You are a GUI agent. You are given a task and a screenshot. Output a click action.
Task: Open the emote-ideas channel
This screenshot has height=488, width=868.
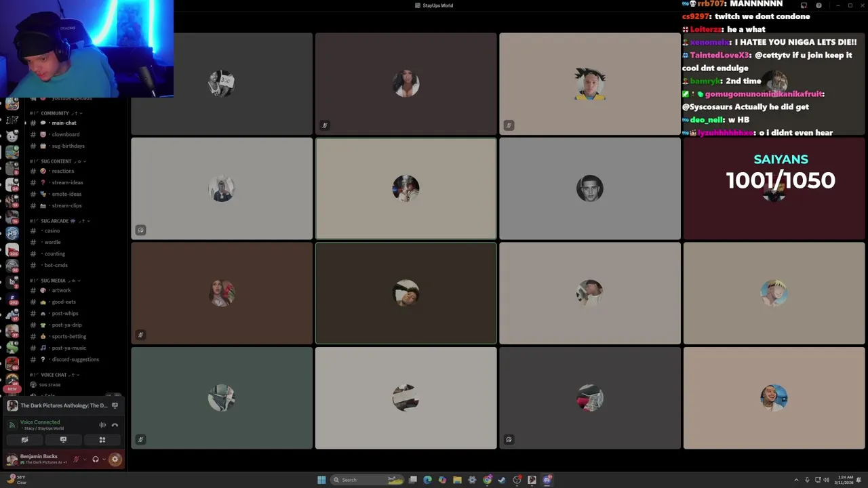[66, 194]
